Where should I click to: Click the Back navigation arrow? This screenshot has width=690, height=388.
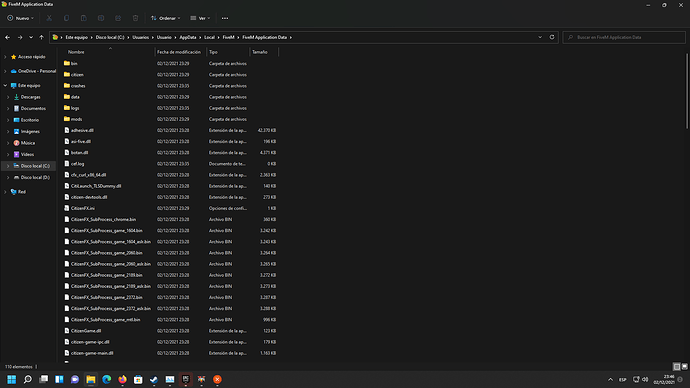click(7, 37)
